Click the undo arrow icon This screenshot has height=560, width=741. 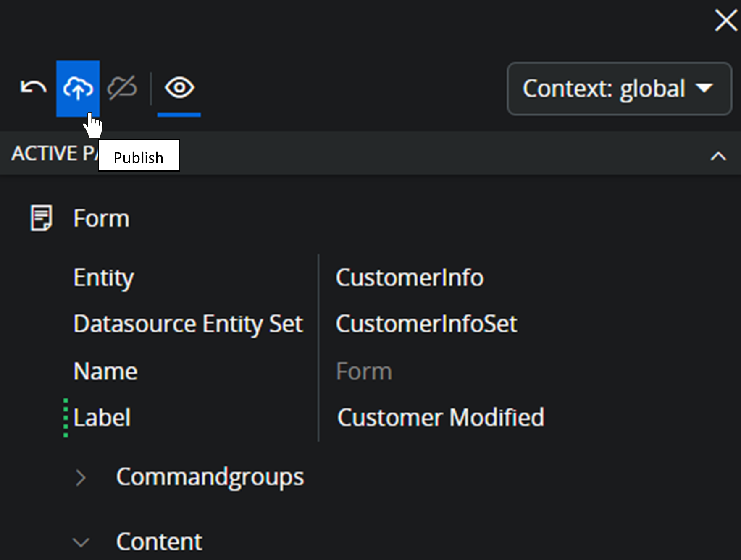click(x=33, y=88)
